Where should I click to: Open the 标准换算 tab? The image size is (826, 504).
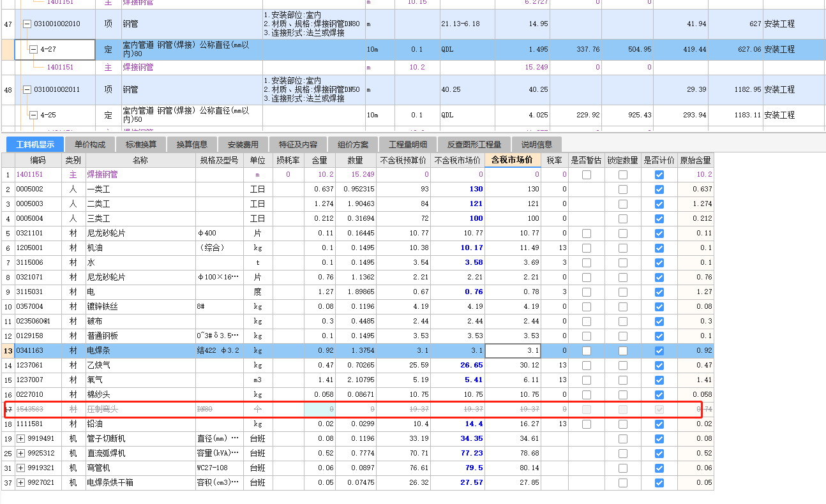[140, 144]
